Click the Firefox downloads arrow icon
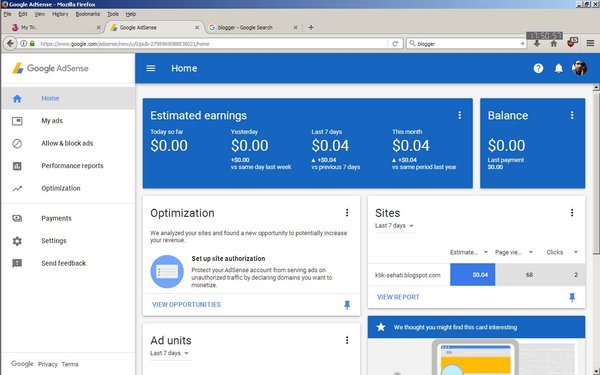600x375 pixels. coord(537,44)
